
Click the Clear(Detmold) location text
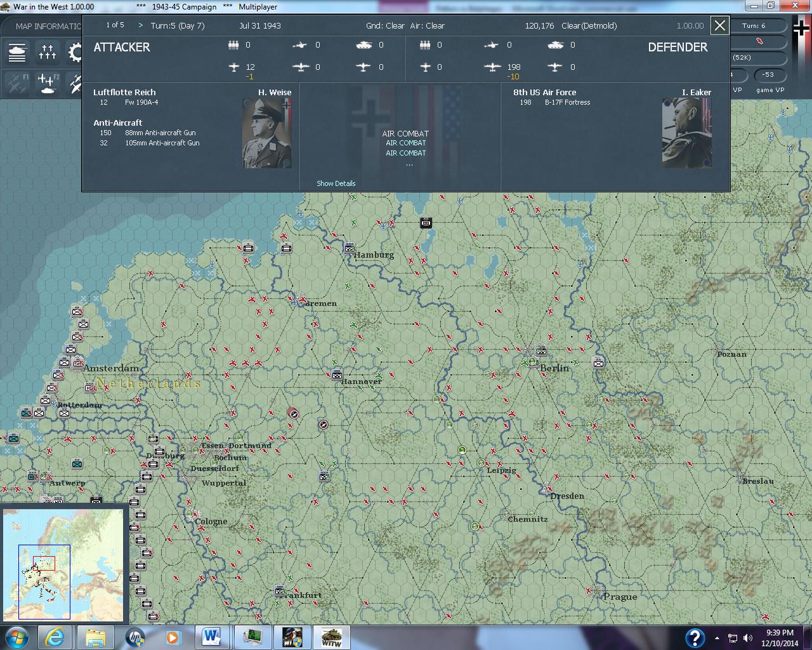tap(589, 25)
